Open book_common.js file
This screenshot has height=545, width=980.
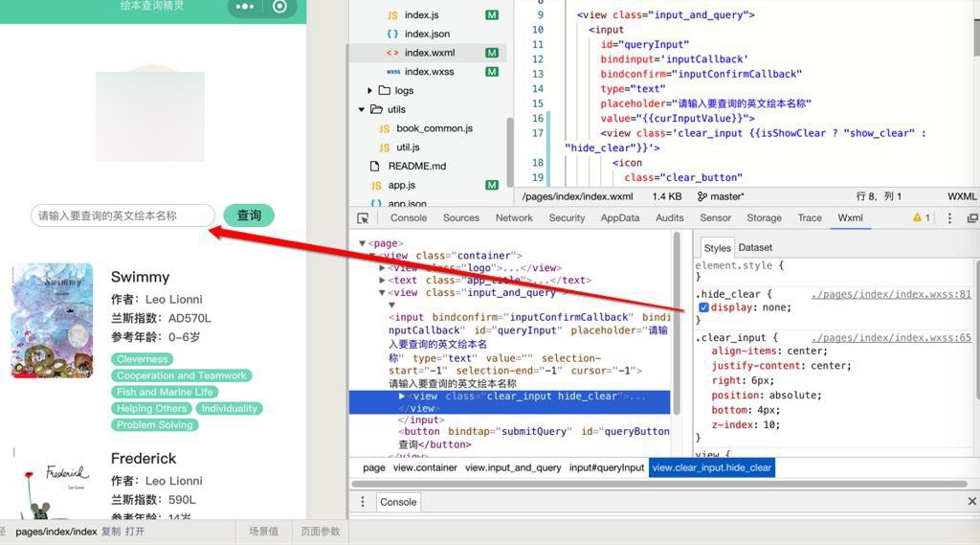pos(434,128)
